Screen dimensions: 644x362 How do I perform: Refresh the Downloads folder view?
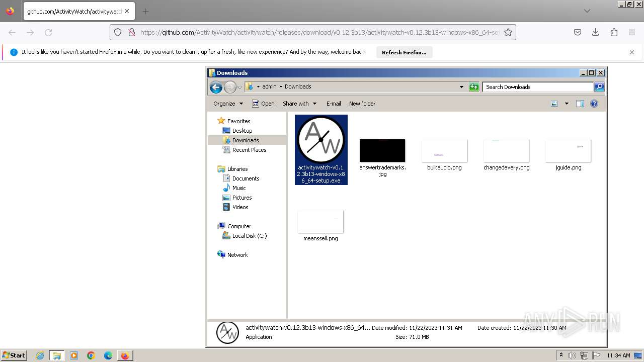(474, 87)
